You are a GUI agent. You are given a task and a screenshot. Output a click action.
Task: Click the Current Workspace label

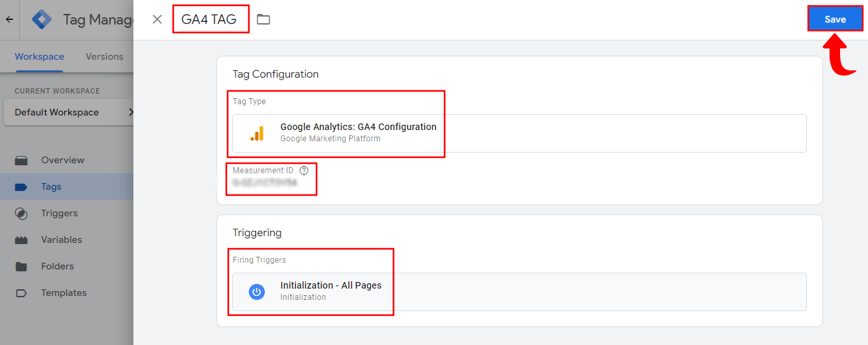[x=57, y=91]
